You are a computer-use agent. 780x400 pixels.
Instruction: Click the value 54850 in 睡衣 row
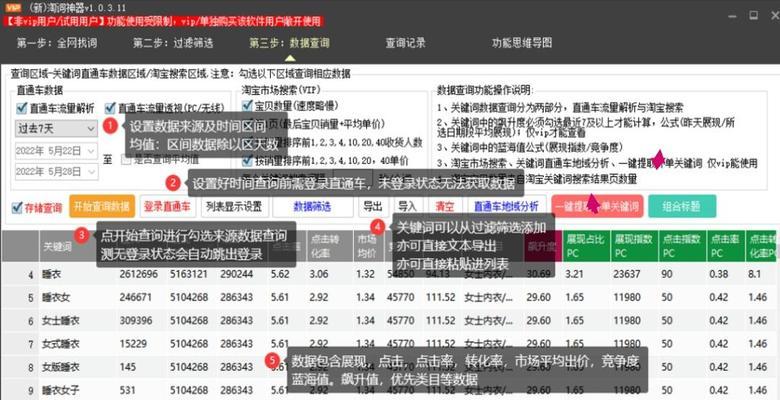(x=400, y=274)
